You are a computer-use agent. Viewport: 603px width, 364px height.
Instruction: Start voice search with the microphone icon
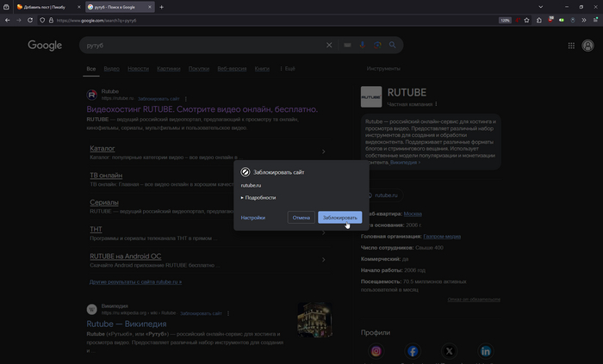point(363,45)
